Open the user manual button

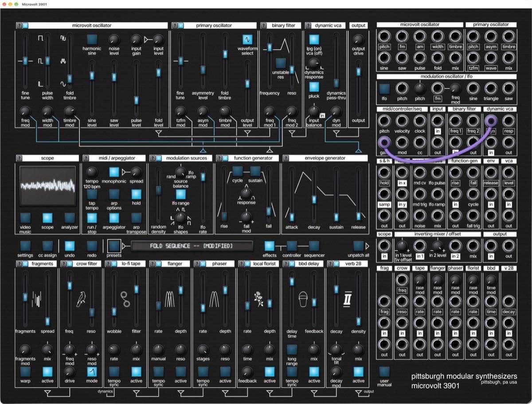(x=384, y=372)
